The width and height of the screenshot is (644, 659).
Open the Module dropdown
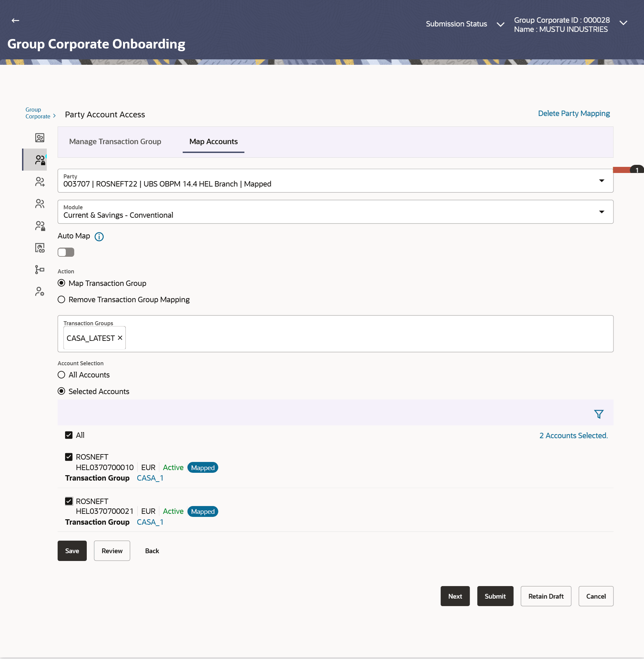click(x=602, y=212)
